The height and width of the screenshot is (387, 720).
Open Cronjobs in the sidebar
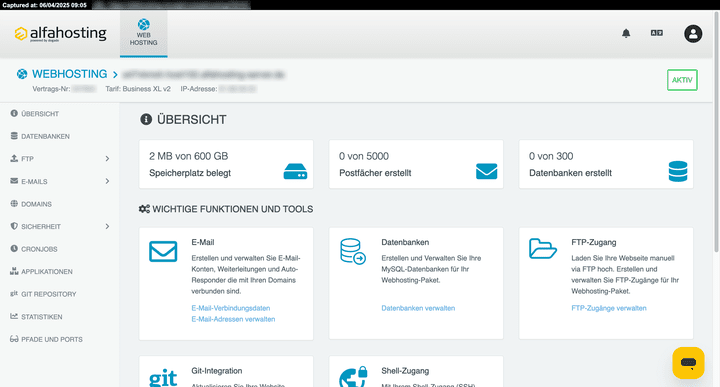[x=39, y=249]
